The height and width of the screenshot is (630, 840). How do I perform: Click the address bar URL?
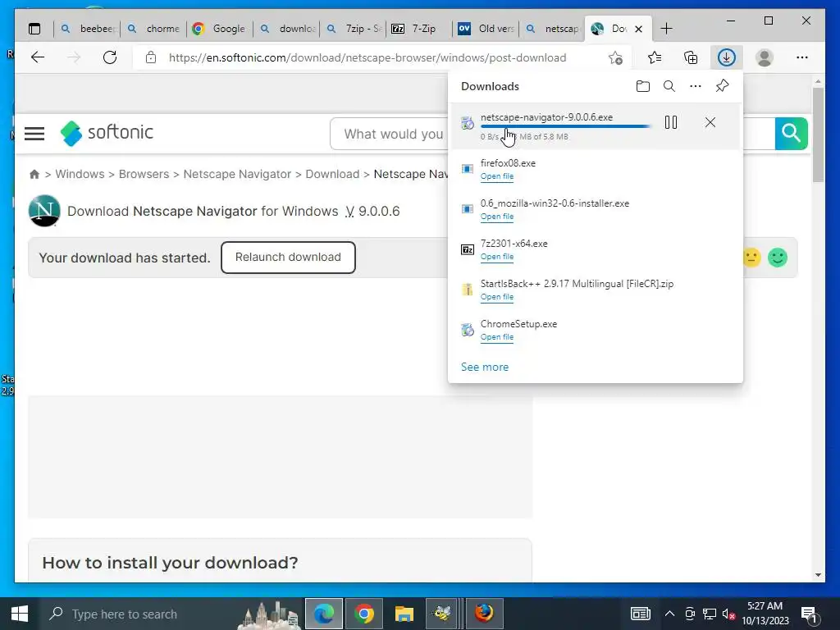(x=367, y=57)
